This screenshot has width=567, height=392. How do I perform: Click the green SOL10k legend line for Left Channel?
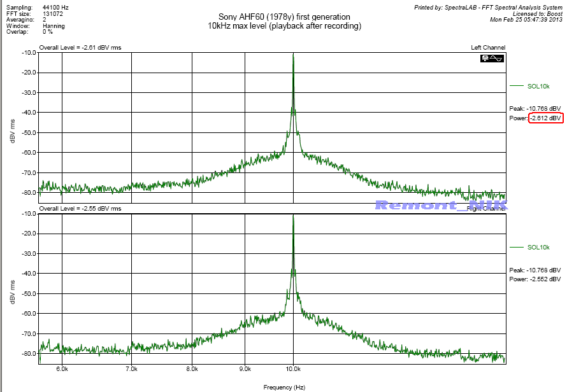516,86
